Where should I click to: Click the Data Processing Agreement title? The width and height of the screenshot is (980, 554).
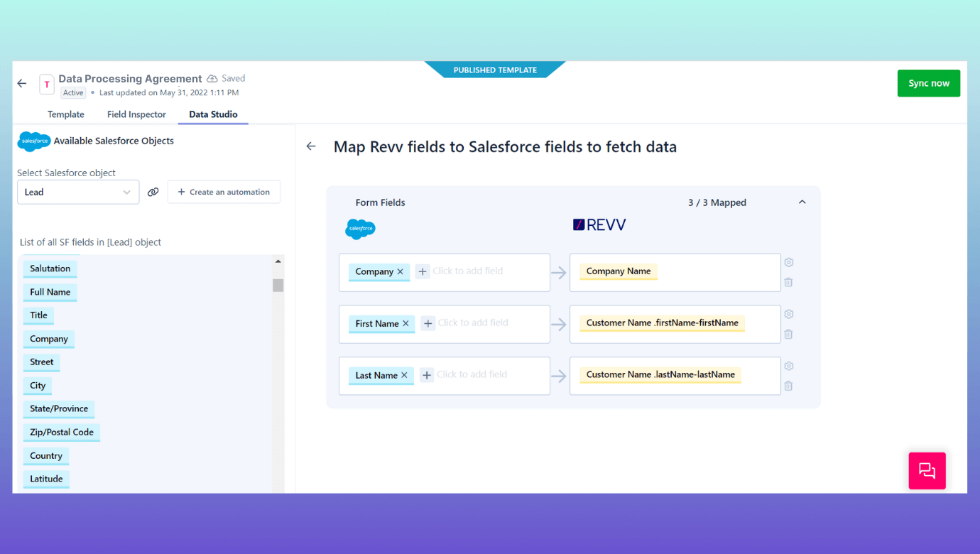point(130,79)
